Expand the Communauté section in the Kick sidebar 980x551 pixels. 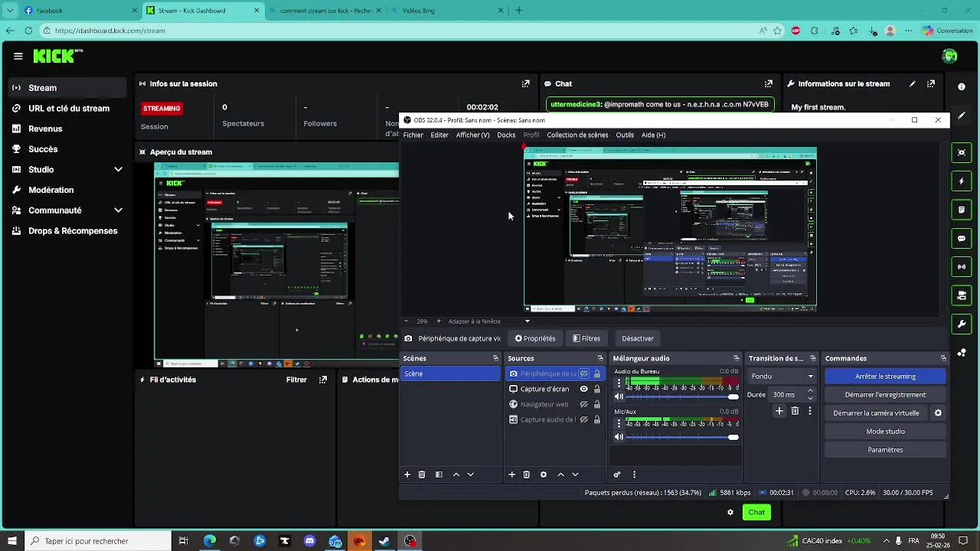(118, 210)
